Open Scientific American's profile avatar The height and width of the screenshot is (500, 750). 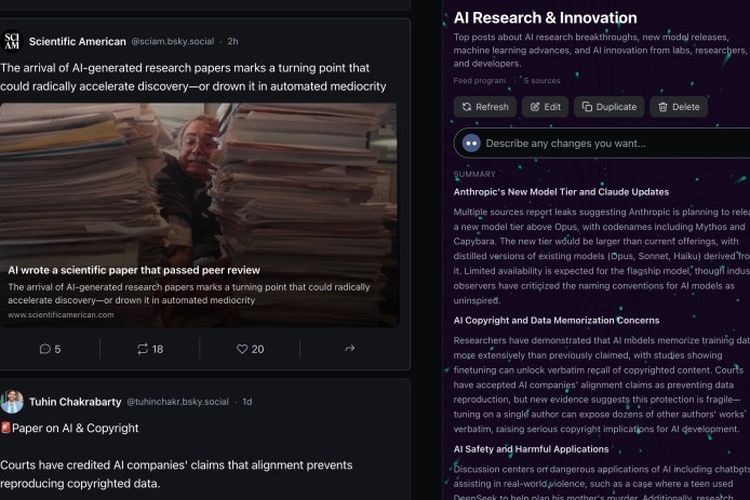coord(12,42)
